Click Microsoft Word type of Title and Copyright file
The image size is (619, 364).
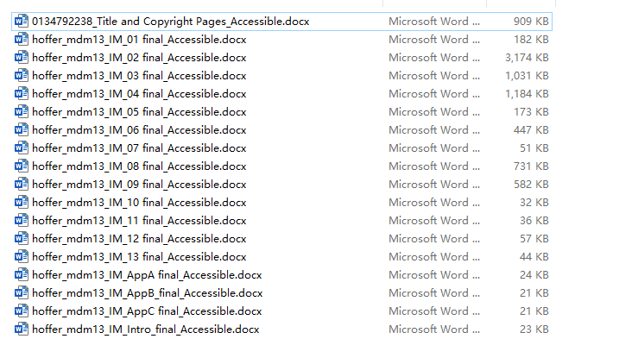(x=434, y=22)
